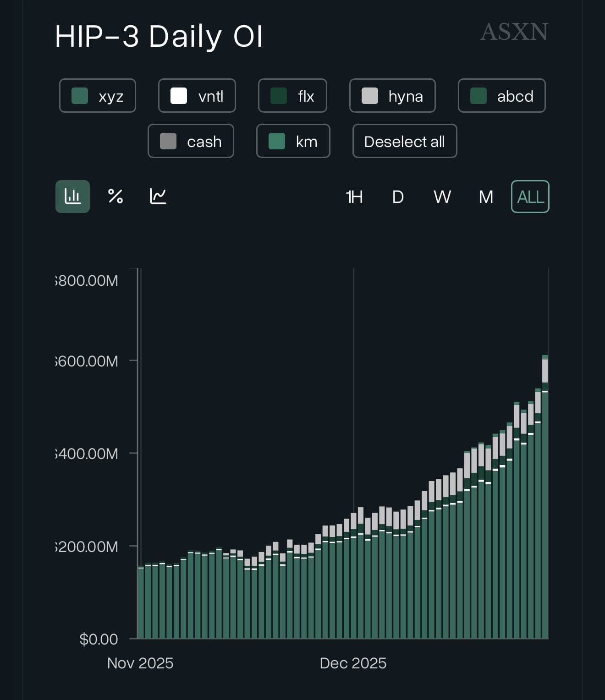605x700 pixels.
Task: Select the D daily timeframe
Action: point(398,197)
